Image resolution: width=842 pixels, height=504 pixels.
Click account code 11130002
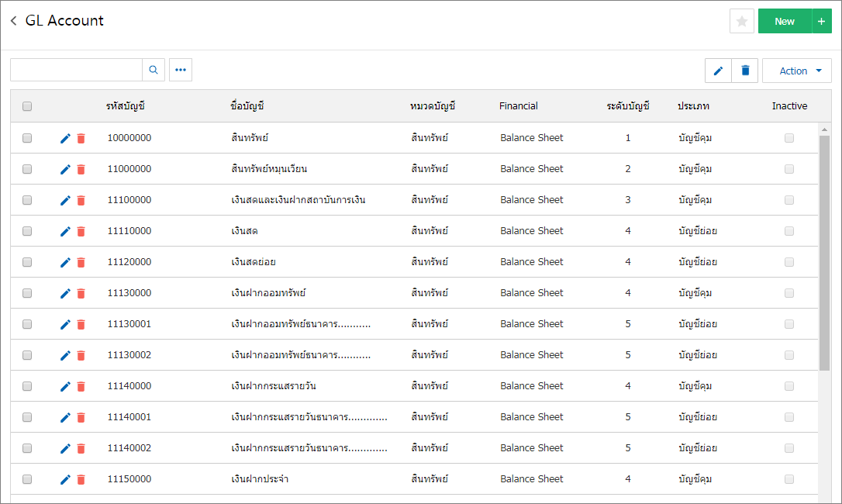click(x=129, y=354)
